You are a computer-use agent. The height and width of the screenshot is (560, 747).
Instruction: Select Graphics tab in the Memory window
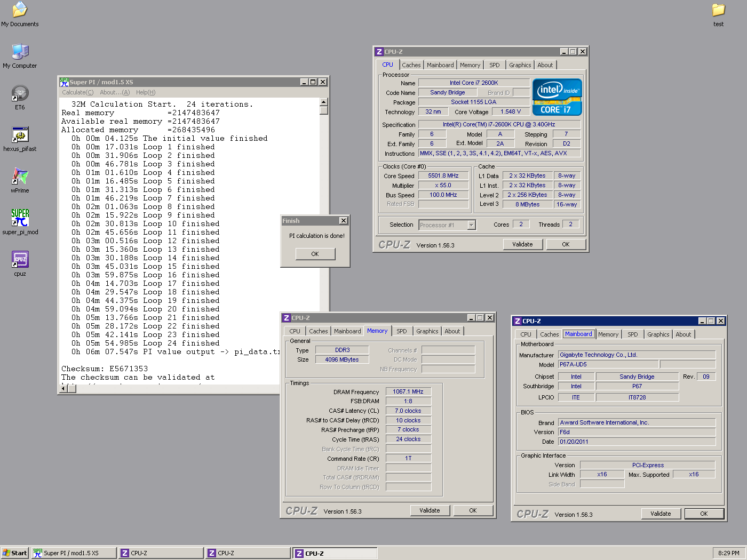coord(427,331)
